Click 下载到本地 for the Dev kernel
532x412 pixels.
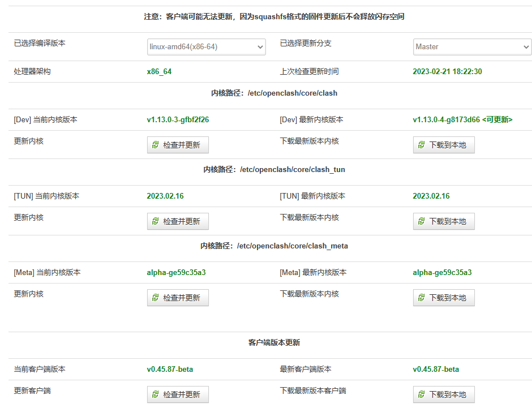tap(444, 145)
